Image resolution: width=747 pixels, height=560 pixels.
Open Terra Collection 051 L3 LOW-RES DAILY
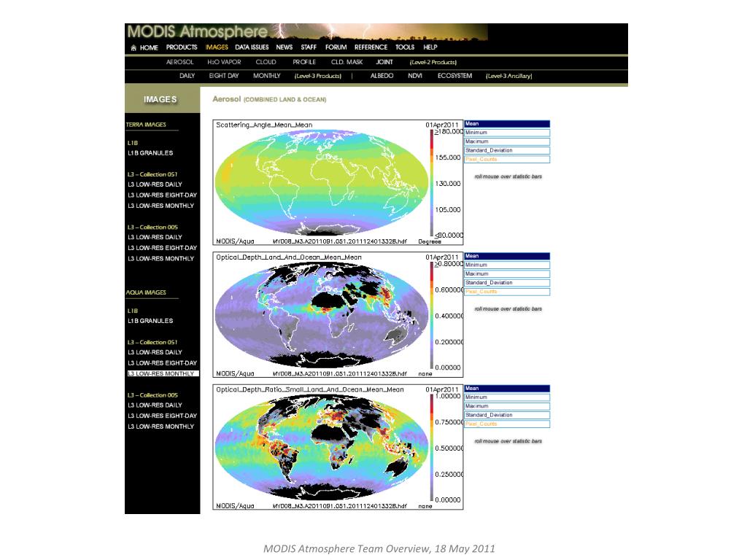tap(155, 184)
